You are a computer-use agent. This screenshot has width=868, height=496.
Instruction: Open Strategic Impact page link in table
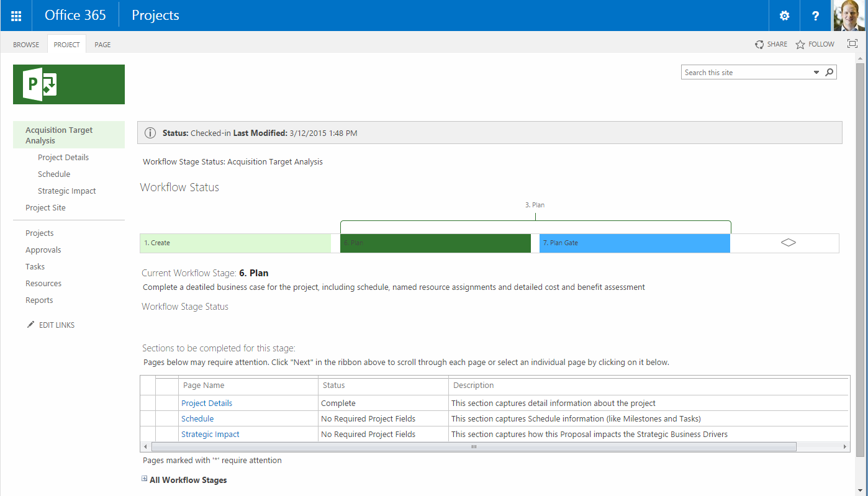tap(210, 435)
